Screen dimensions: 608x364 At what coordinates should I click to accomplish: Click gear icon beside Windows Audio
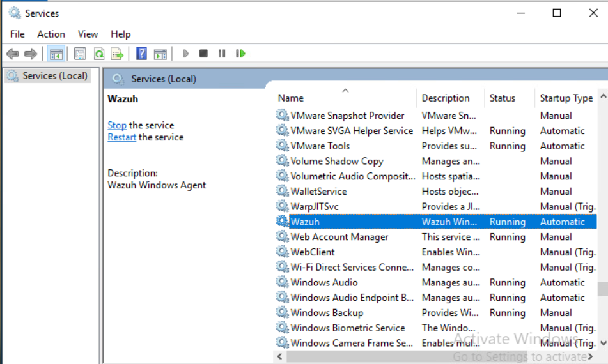pos(283,282)
